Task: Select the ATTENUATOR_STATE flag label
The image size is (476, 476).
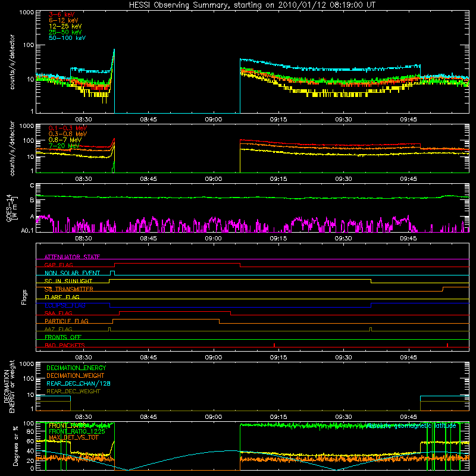Action: (x=72, y=257)
